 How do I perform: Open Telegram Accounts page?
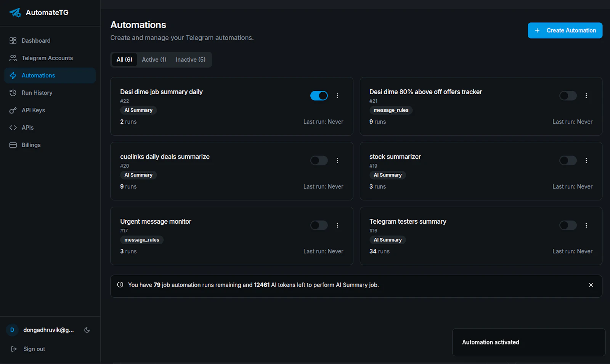(50, 58)
